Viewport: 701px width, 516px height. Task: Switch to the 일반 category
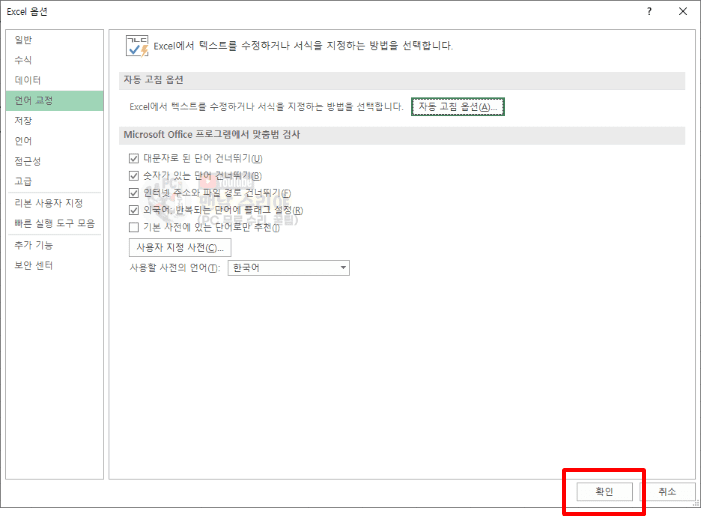click(23, 40)
